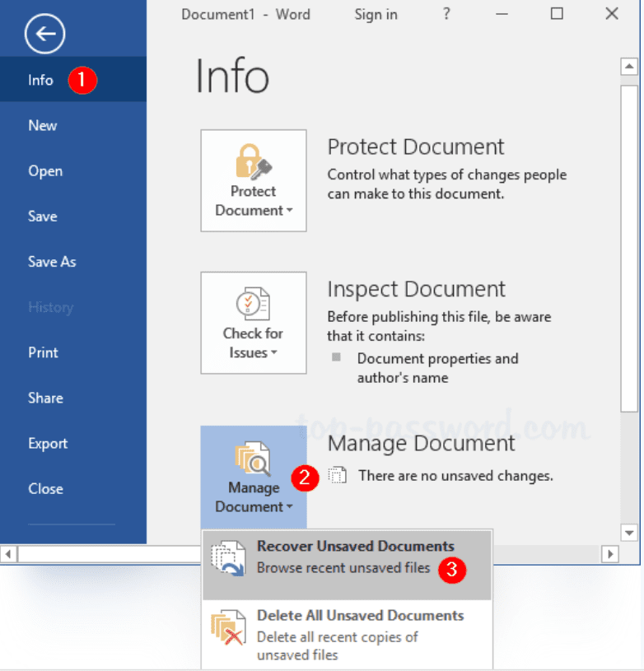Image resolution: width=644 pixels, height=671 pixels.
Task: Click the horizontal scrollbar left arrow
Action: pyautogui.click(x=9, y=553)
